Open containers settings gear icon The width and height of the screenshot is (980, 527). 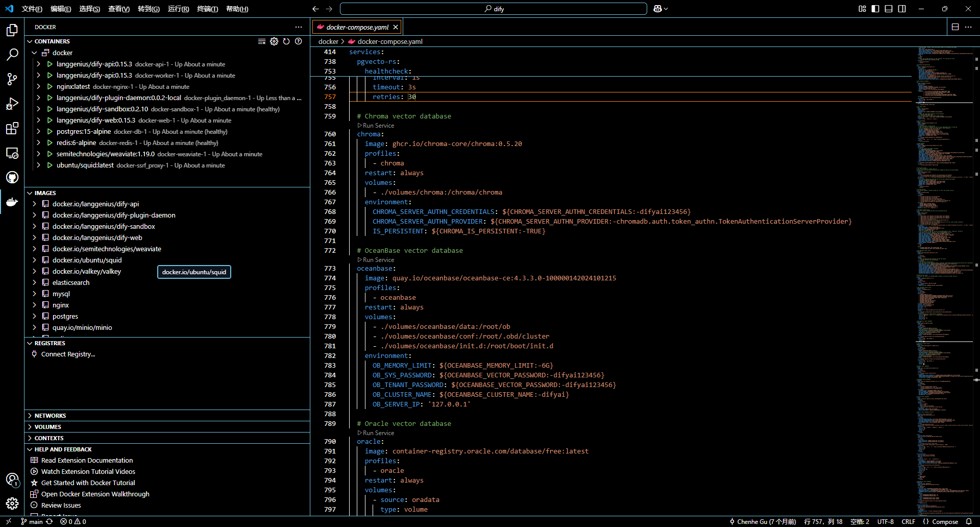274,41
